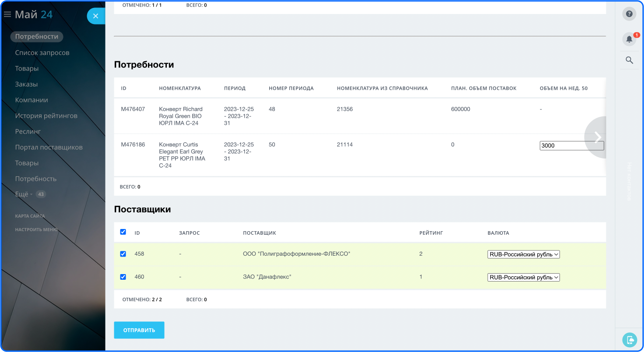The height and width of the screenshot is (352, 644).
Task: Open the hamburger menu next to Май 24
Action: 7,14
